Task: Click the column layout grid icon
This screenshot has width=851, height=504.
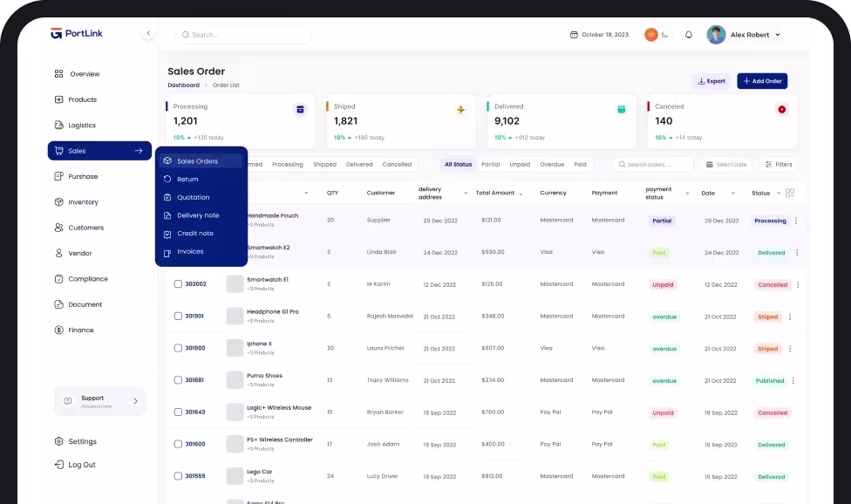Action: (x=790, y=193)
